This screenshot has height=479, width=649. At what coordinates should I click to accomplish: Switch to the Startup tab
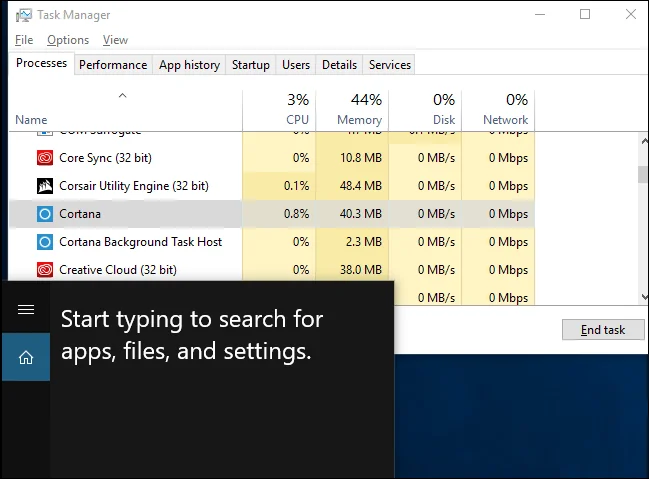point(250,65)
